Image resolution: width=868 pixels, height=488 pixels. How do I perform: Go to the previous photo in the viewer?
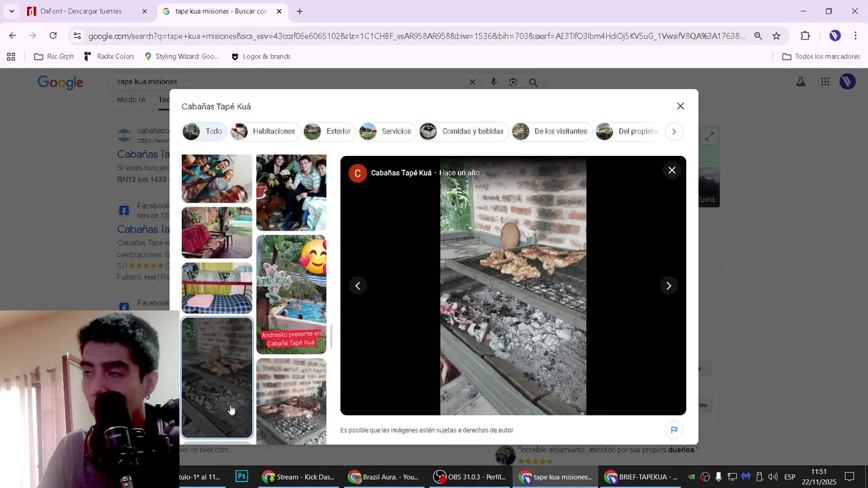tap(357, 285)
